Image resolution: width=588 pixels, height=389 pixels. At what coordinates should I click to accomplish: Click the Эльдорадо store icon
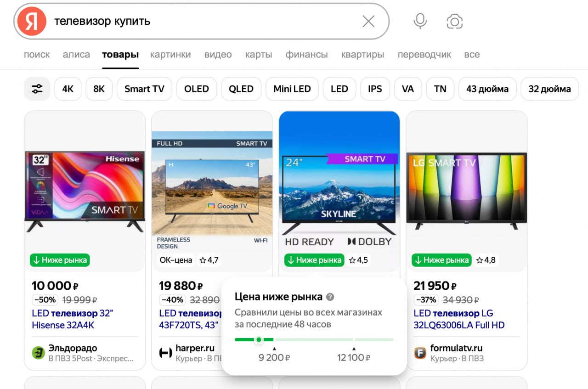[38, 353]
